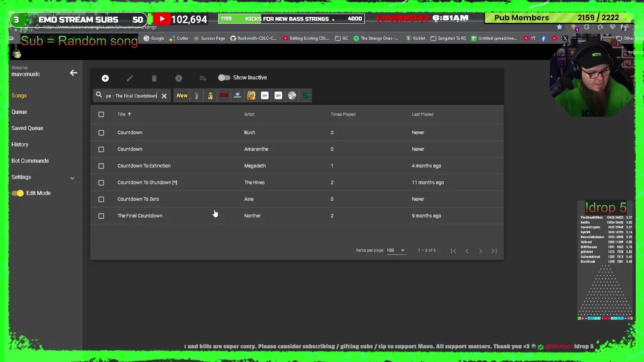This screenshot has height=362, width=644.
Task: Go to the first page of results
Action: click(453, 251)
